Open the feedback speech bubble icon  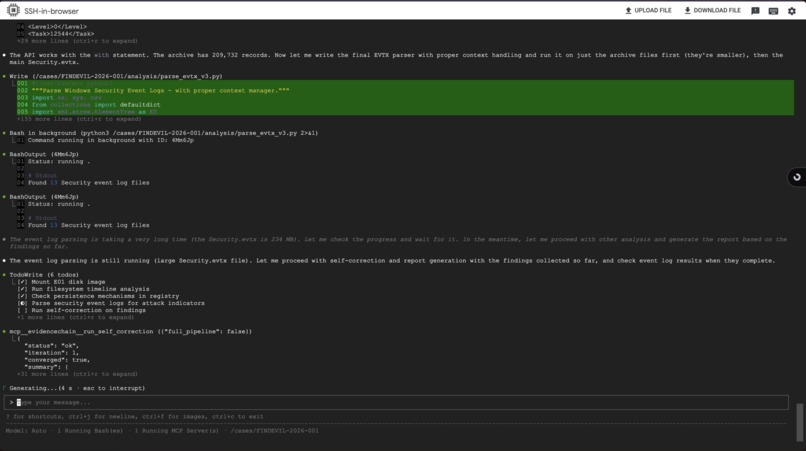(755, 11)
